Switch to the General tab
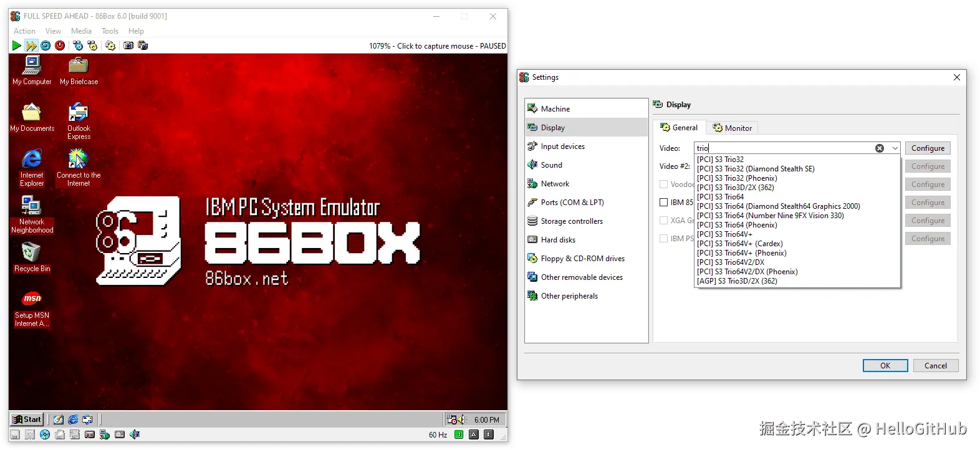 pyautogui.click(x=680, y=127)
